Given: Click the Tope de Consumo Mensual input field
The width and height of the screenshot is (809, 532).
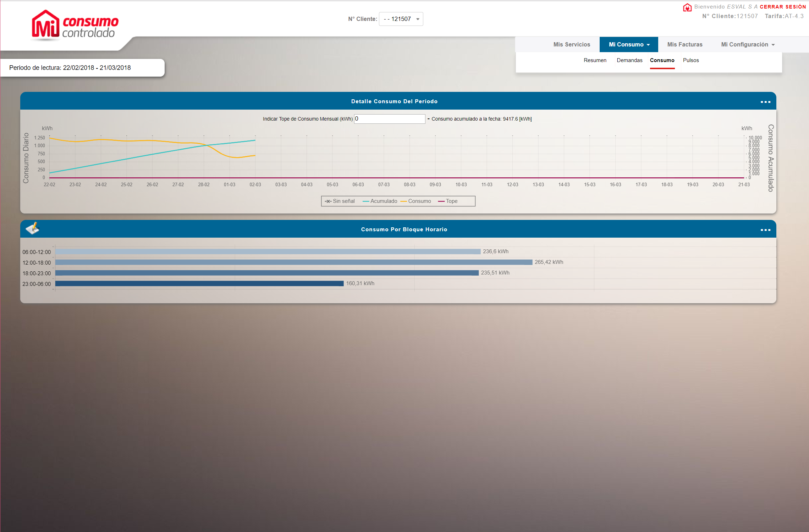Looking at the screenshot, I should tap(390, 119).
